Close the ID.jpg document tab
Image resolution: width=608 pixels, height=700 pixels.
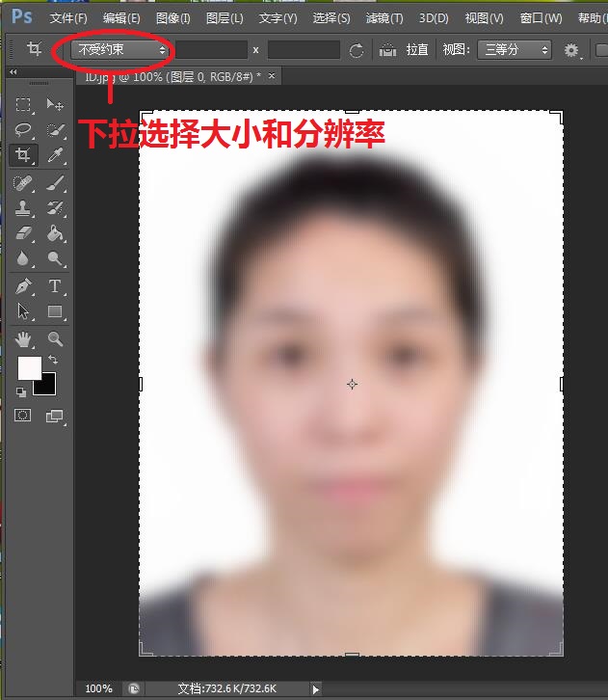pos(271,76)
